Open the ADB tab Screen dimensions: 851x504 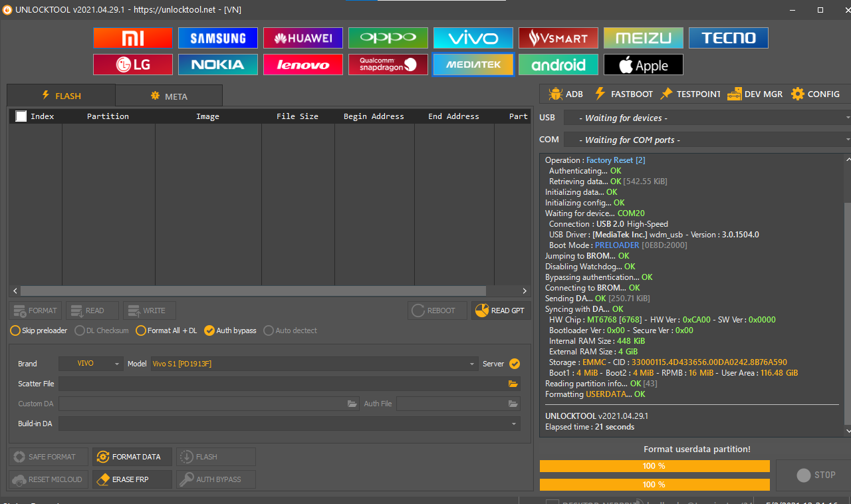tap(566, 94)
